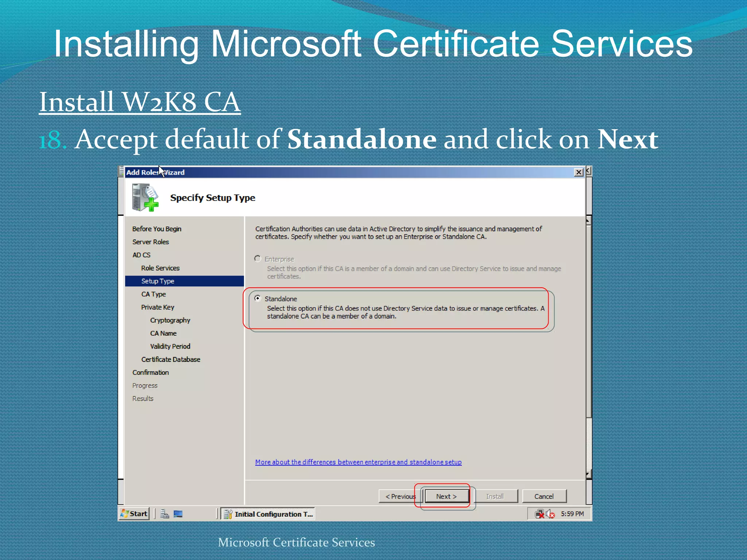Click the wizard server role icon

click(x=145, y=197)
